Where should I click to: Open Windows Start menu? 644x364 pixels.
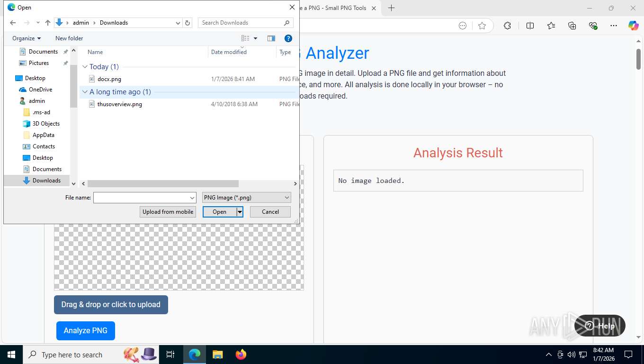pos(11,355)
